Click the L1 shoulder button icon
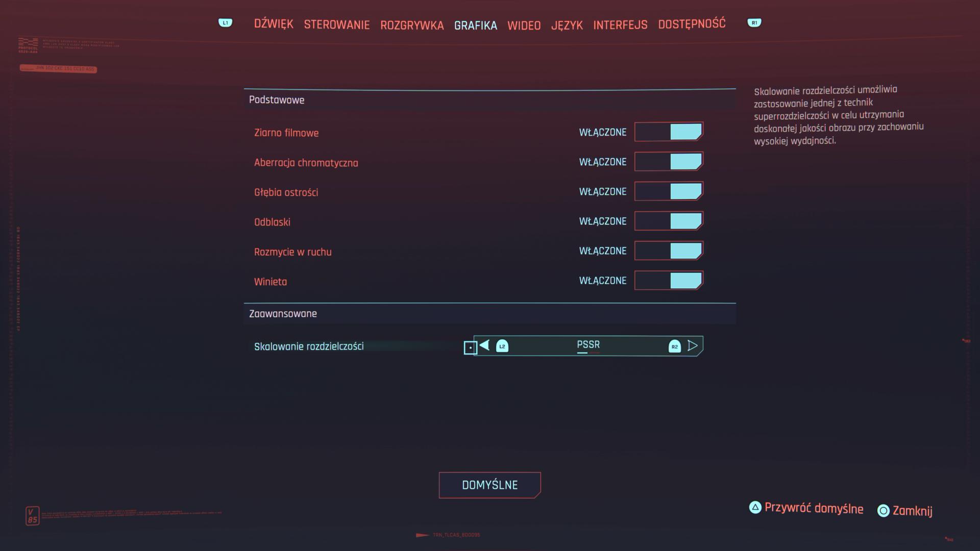Viewport: 980px width, 551px height. [x=225, y=22]
